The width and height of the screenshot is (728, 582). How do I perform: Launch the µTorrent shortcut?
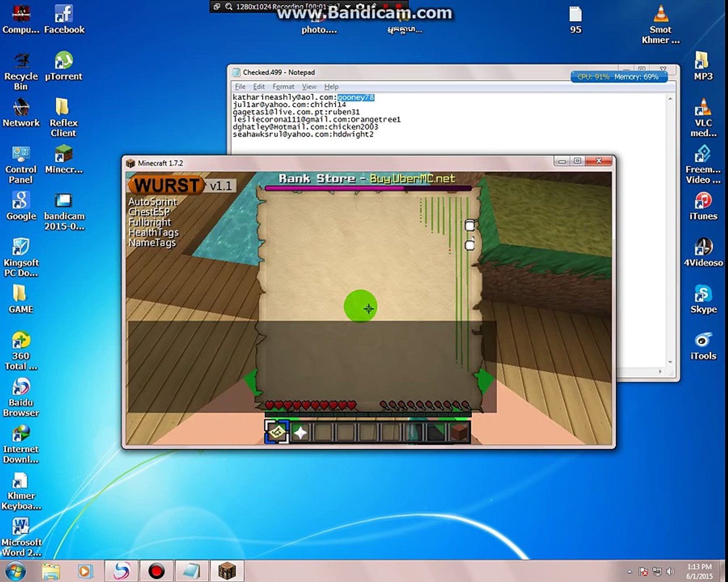64,66
